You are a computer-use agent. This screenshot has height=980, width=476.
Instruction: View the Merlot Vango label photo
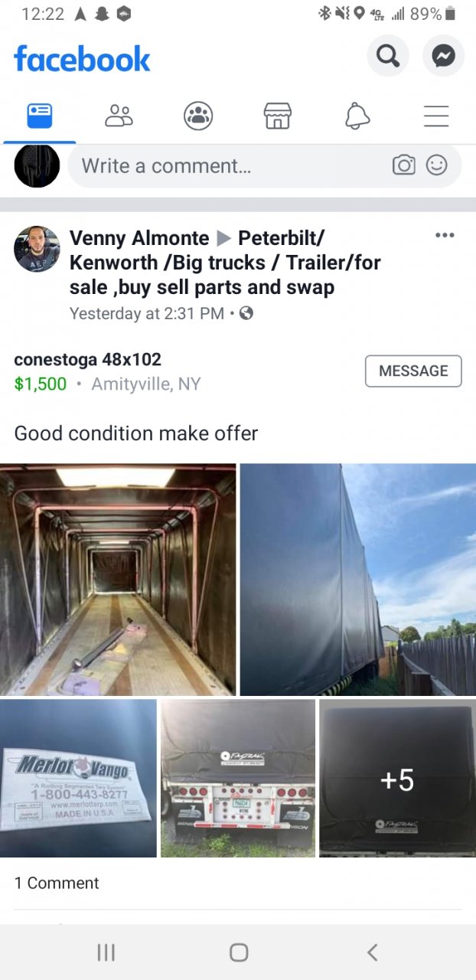(x=78, y=778)
